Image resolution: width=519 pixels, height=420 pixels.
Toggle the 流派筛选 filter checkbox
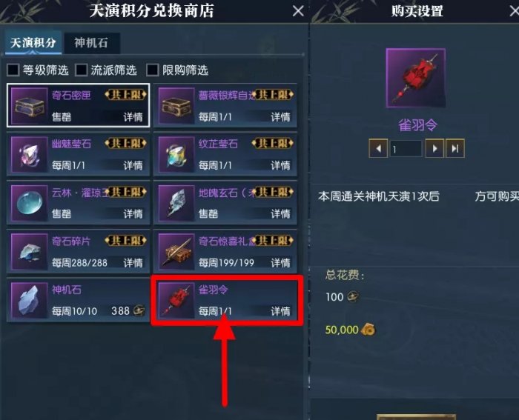(82, 70)
